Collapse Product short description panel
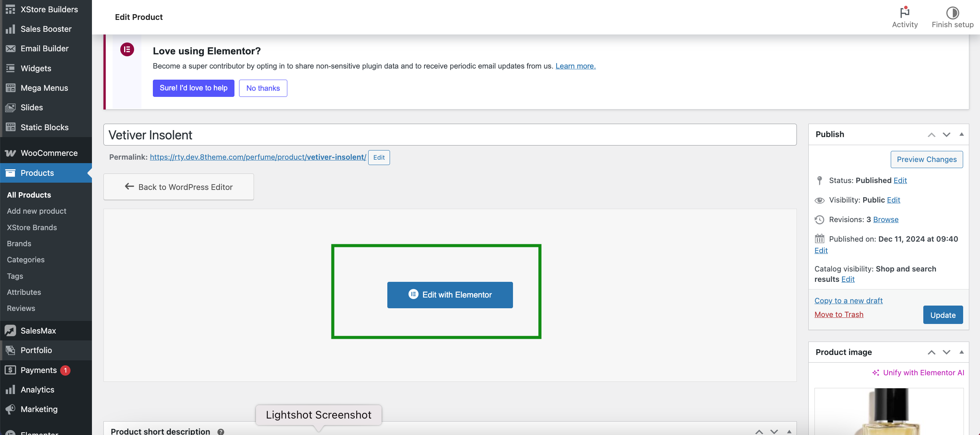 click(x=789, y=432)
